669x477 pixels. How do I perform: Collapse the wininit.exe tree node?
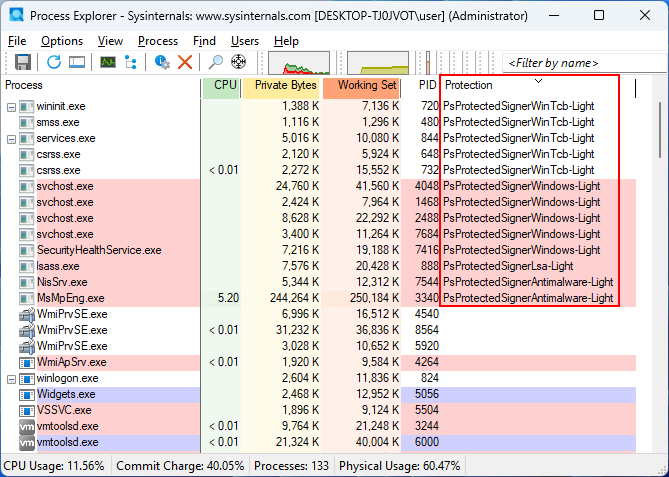(x=11, y=106)
